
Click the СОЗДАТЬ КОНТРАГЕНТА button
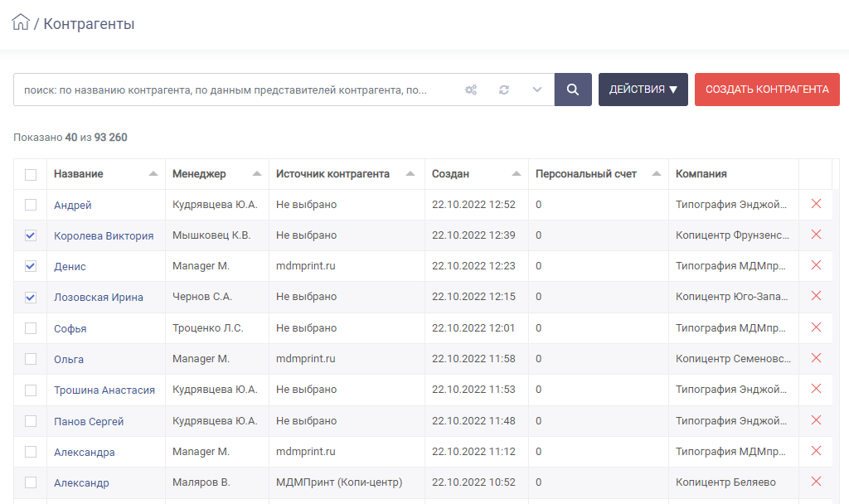767,90
